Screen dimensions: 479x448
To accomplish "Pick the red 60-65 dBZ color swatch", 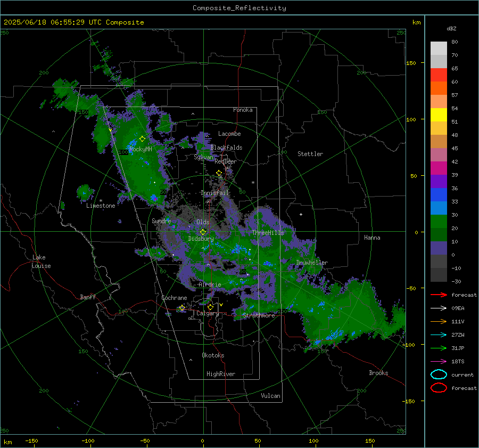I will click(x=439, y=75).
